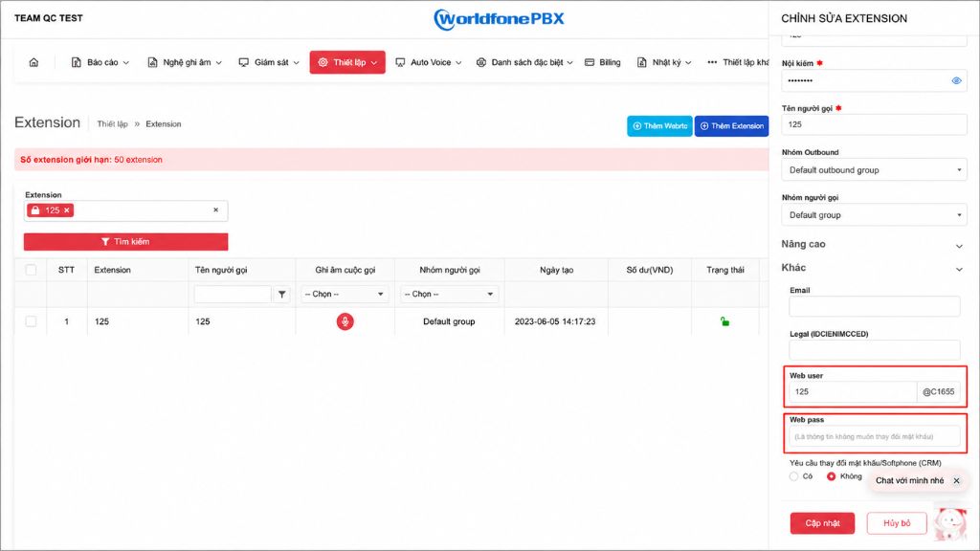Viewport: 980px width, 551px height.
Task: Click the Email input field
Action: coord(875,306)
